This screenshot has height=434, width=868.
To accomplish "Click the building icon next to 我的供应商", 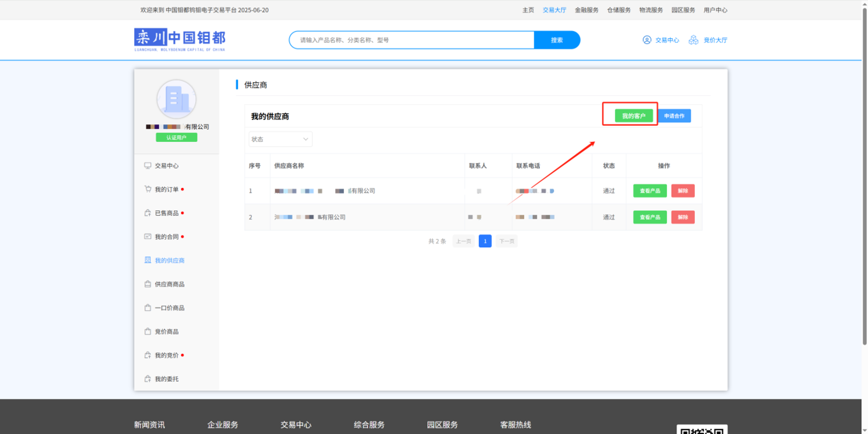I will point(148,260).
